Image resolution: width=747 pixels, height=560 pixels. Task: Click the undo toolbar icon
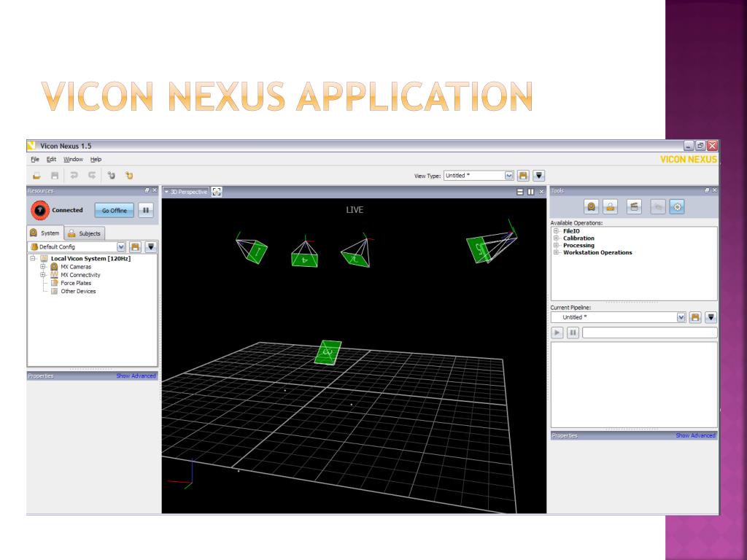pyautogui.click(x=74, y=176)
